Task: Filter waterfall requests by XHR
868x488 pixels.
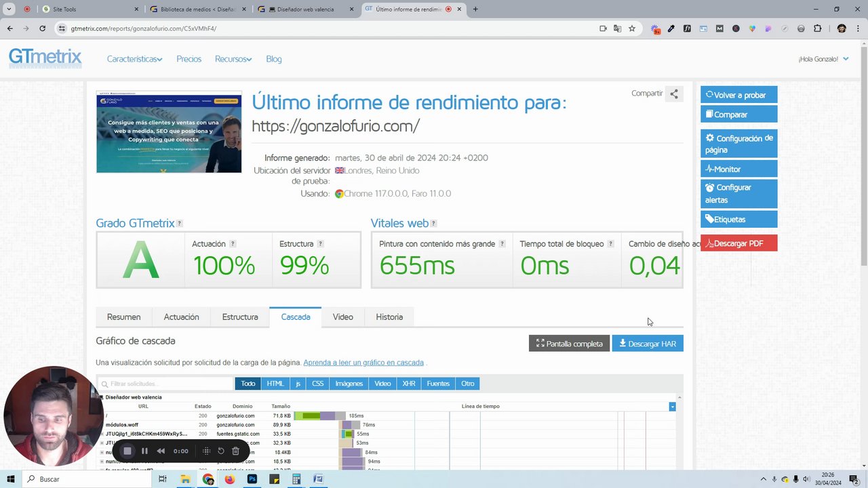Action: (409, 384)
